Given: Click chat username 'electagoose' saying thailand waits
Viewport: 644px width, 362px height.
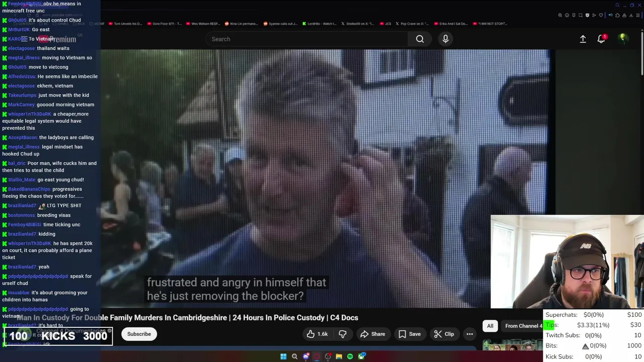Looking at the screenshot, I should (22, 48).
